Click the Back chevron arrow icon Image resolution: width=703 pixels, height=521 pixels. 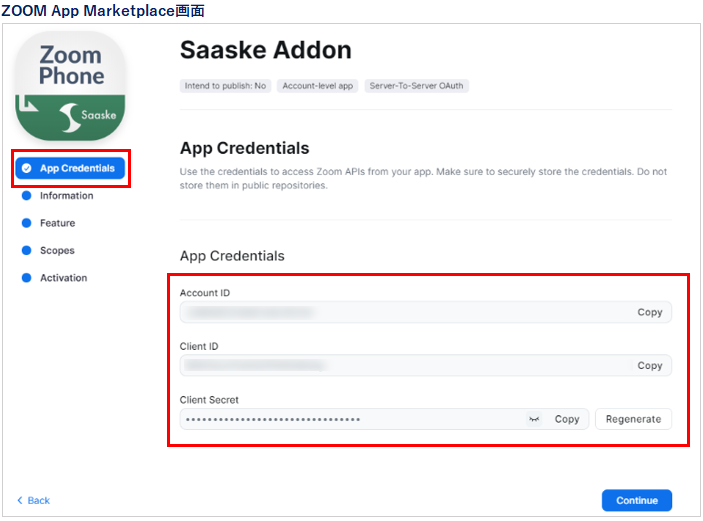[x=20, y=500]
